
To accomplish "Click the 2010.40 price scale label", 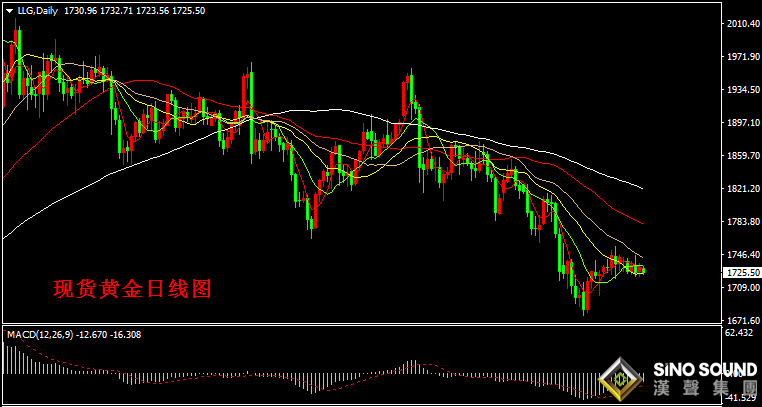I will point(740,23).
